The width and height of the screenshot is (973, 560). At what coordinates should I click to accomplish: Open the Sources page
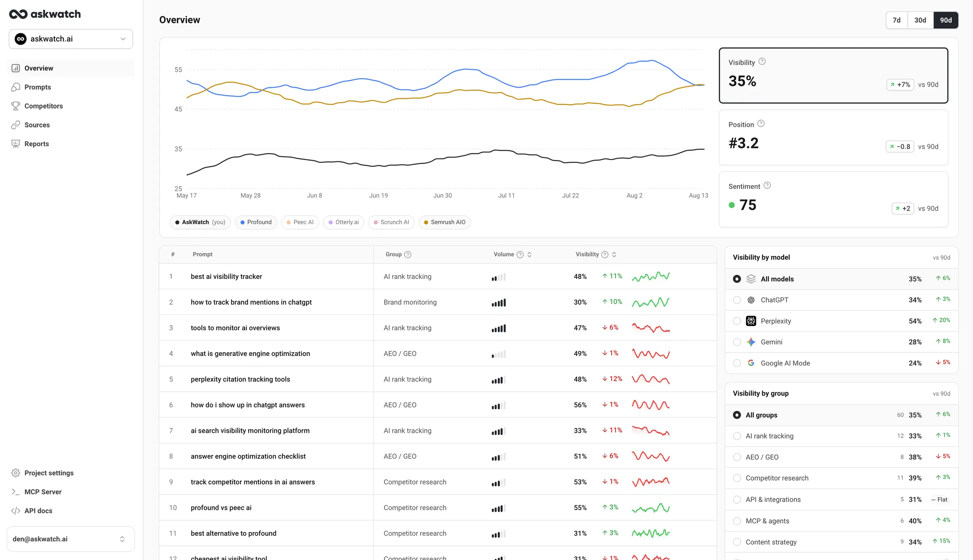tap(71, 125)
